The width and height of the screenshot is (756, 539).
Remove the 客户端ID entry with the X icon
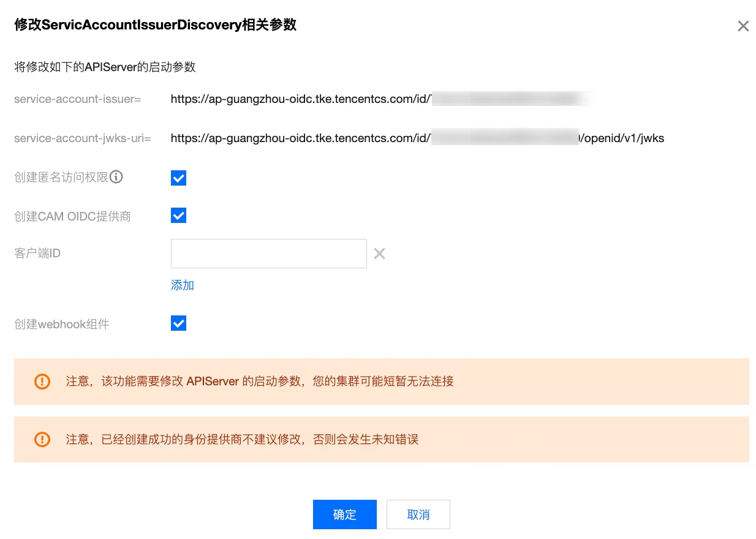(379, 254)
